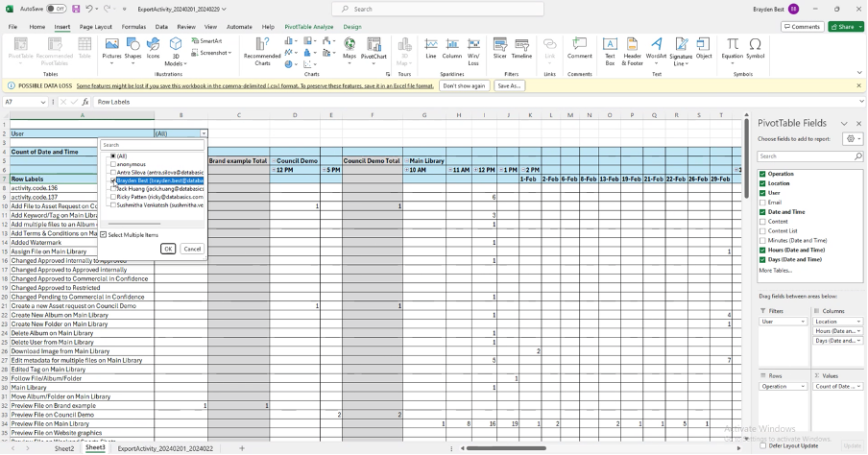This screenshot has height=455, width=868.
Task: Toggle Select Multiple Items checkbox
Action: point(104,234)
